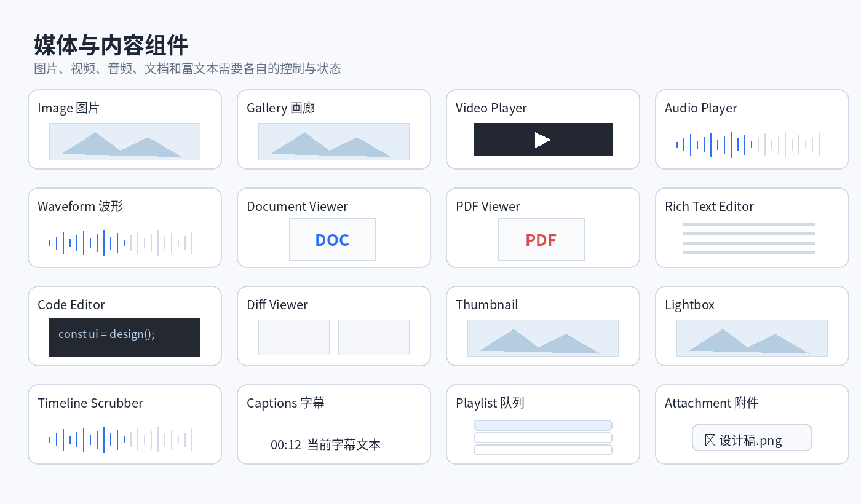The width and height of the screenshot is (861, 504).
Task: Click the Lightbox card title
Action: [x=690, y=305]
